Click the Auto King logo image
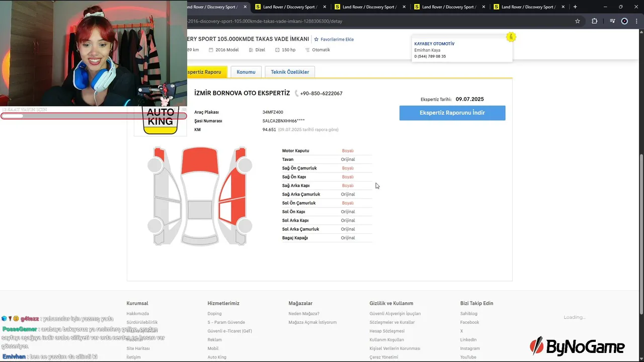This screenshot has height=362, width=644. pos(160,121)
